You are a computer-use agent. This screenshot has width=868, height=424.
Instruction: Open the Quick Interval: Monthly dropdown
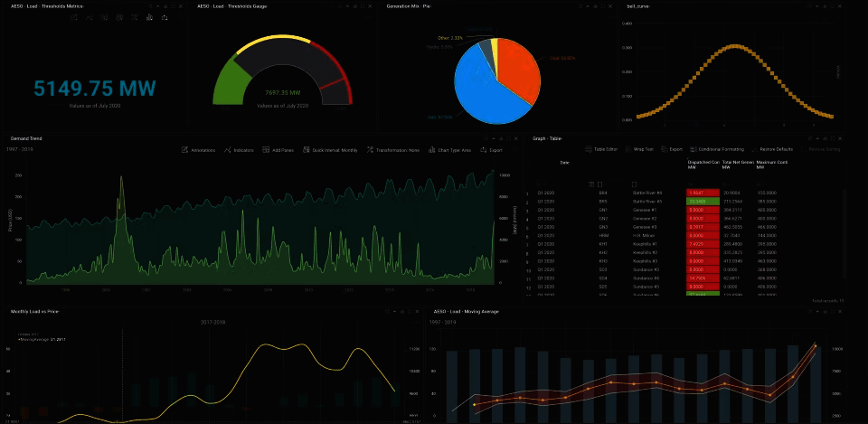point(330,150)
